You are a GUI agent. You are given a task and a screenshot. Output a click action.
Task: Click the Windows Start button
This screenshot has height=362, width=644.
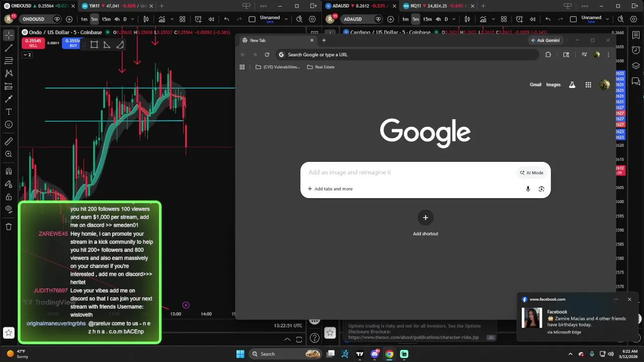[240, 354]
